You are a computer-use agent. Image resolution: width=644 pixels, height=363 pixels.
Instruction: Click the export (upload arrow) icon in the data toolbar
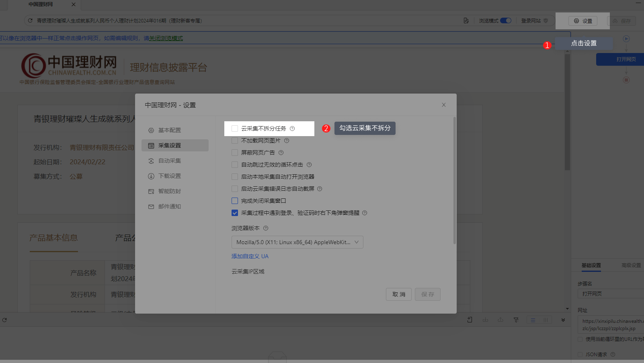point(500,320)
